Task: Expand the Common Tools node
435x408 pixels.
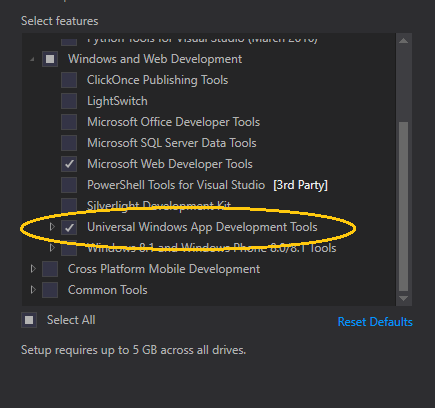Action: (33, 290)
